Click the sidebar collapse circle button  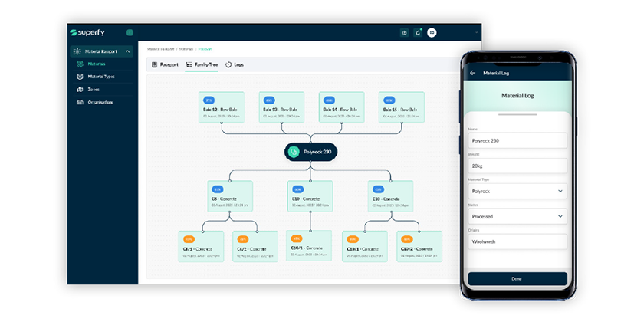[130, 33]
